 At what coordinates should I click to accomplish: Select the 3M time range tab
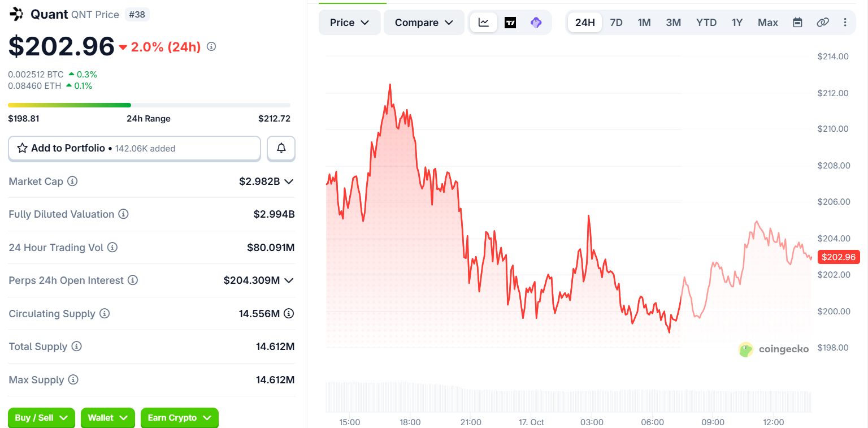pos(674,23)
